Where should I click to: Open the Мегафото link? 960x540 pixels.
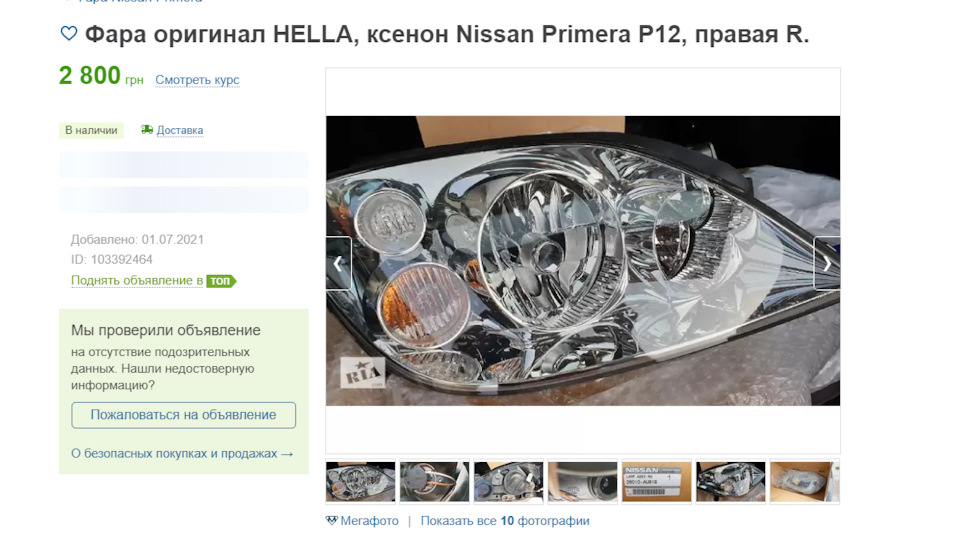369,520
